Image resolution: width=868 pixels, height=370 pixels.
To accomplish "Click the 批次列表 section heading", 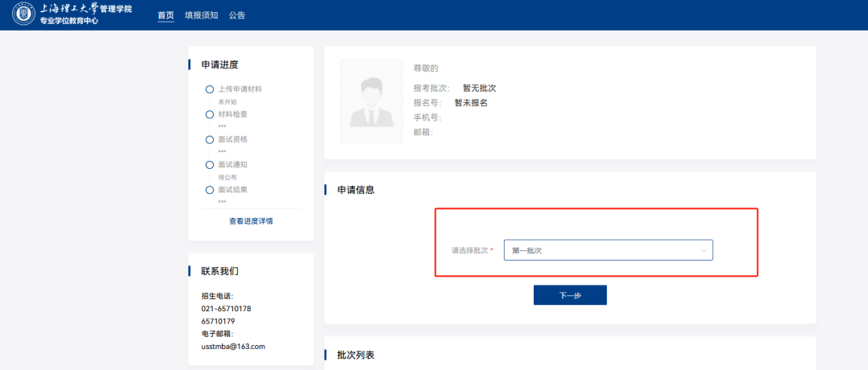I will (356, 355).
